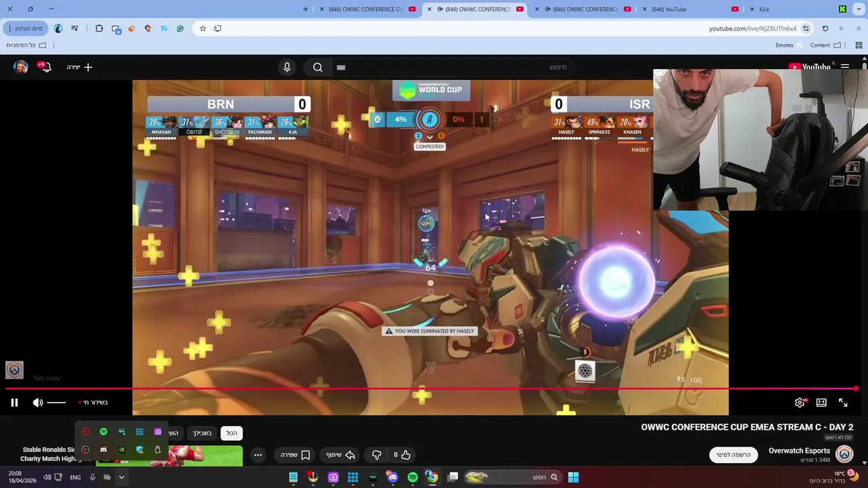Click the finish update button
868x488 pixels.
tap(25, 28)
